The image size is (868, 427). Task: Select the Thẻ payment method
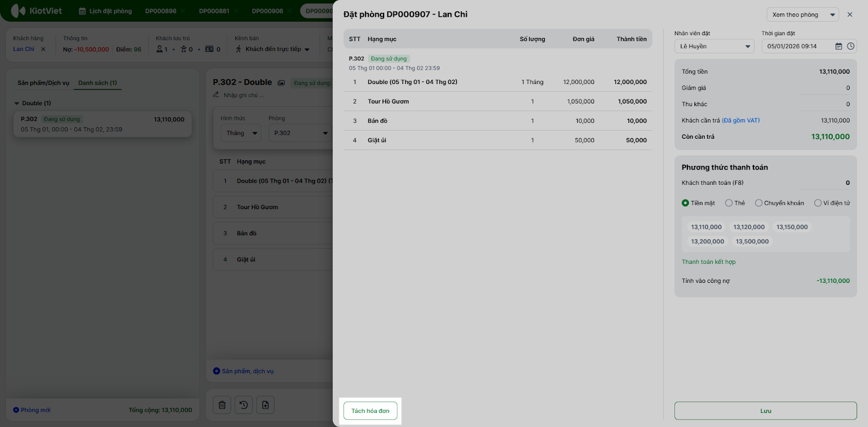click(x=729, y=203)
